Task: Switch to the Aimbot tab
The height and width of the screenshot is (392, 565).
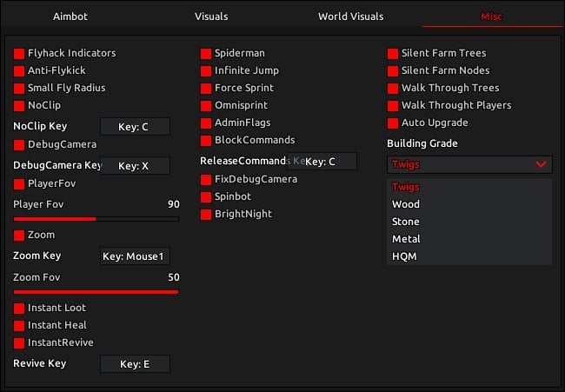Action: (x=70, y=17)
